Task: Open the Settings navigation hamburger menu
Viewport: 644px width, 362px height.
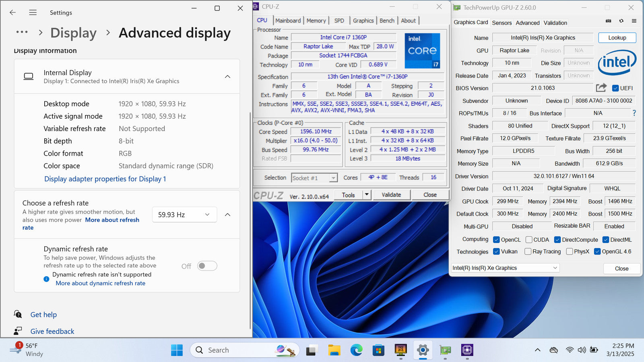Action: tap(33, 12)
